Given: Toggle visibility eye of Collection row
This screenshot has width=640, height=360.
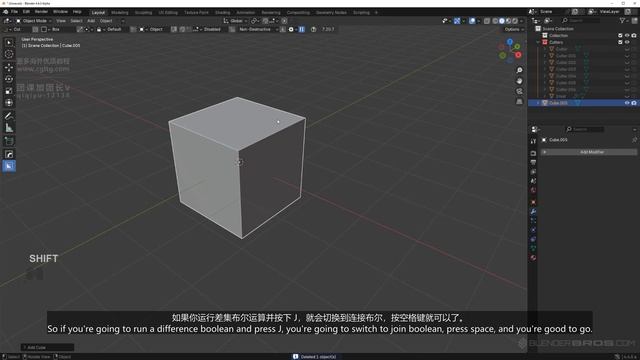Looking at the screenshot, I should tap(627, 36).
